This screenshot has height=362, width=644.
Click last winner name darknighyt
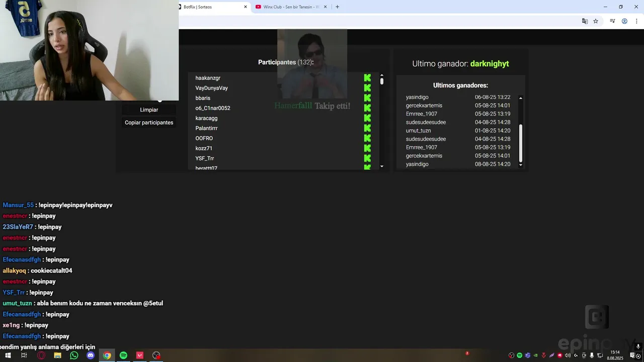point(490,64)
